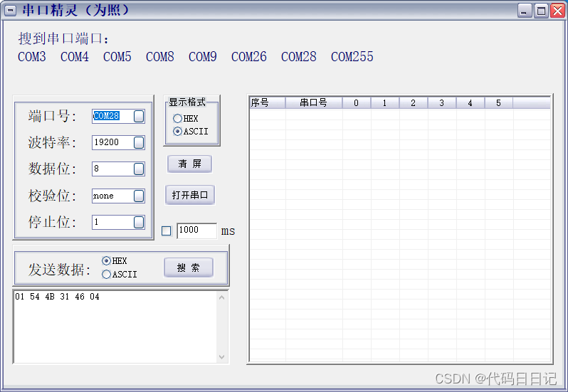This screenshot has height=392, width=568.
Task: Open the baud rate dropdown
Action: pos(139,142)
